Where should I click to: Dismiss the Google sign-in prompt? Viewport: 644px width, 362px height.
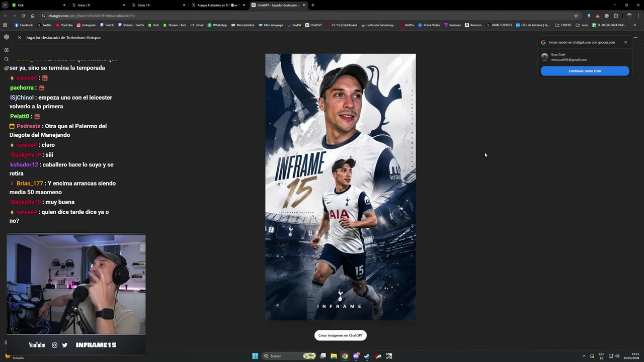pos(625,42)
